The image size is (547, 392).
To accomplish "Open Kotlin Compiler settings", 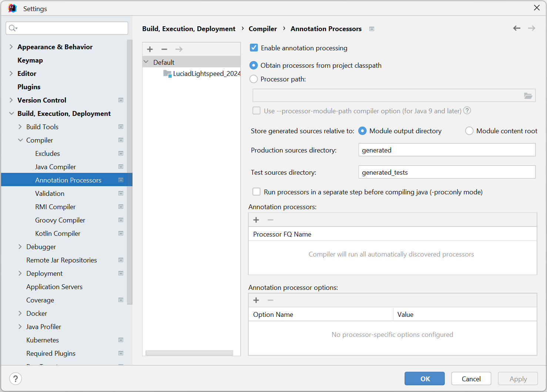I will click(x=58, y=233).
